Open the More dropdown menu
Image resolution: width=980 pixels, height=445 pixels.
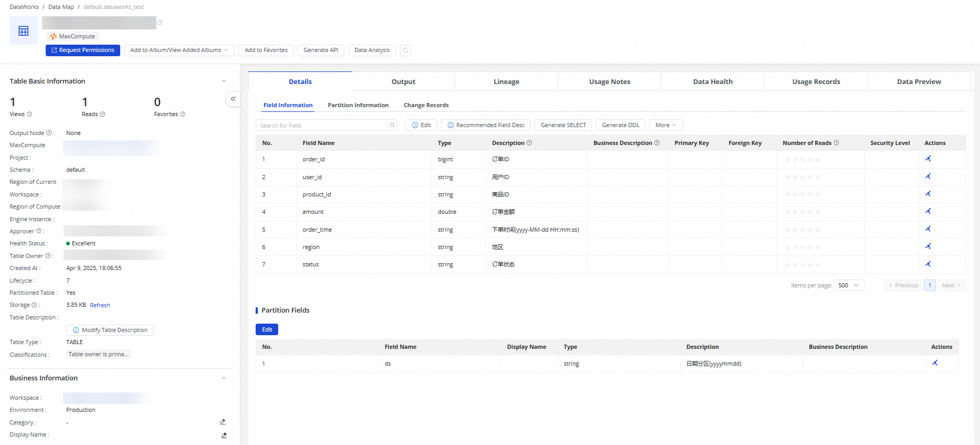(666, 125)
